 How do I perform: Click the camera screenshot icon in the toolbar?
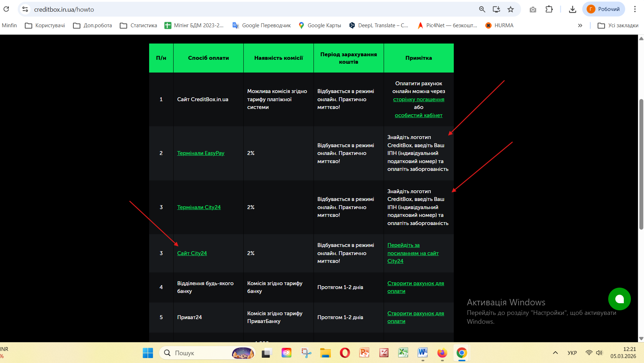(x=533, y=10)
